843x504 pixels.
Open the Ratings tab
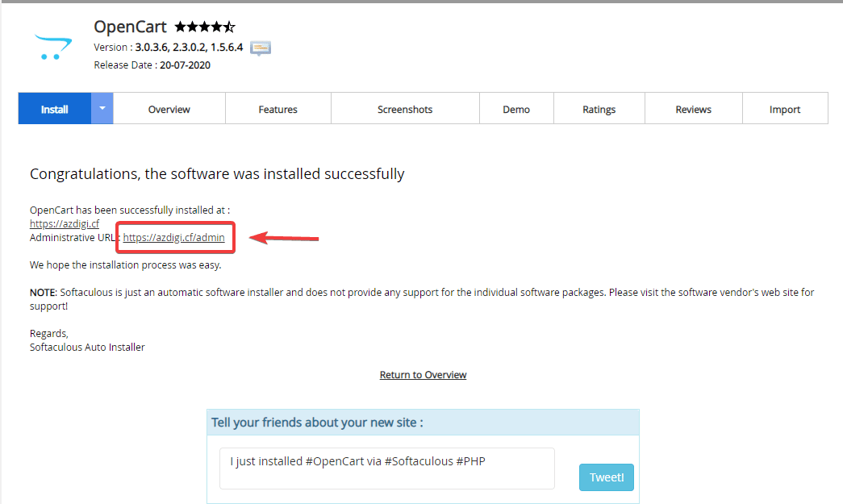pyautogui.click(x=599, y=109)
